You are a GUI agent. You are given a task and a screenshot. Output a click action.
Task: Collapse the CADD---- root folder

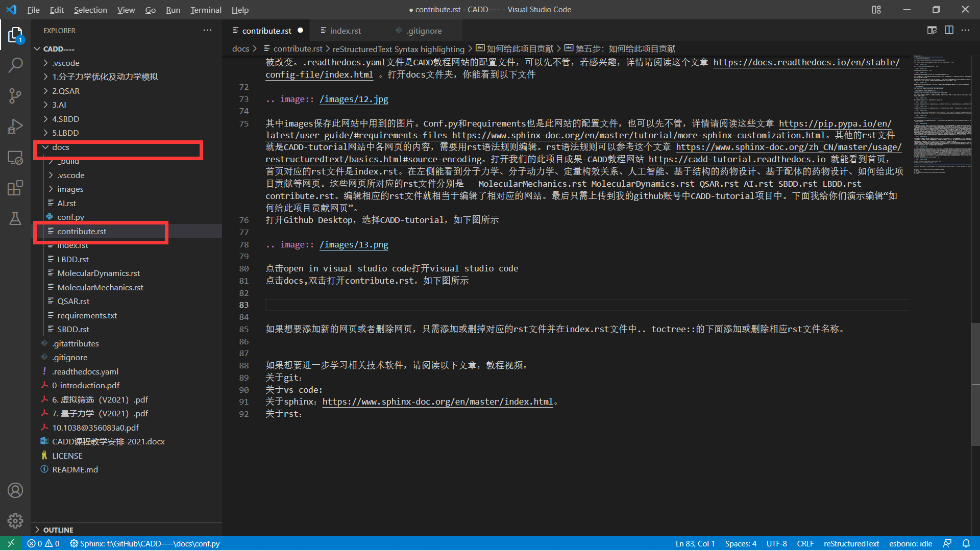click(x=59, y=49)
